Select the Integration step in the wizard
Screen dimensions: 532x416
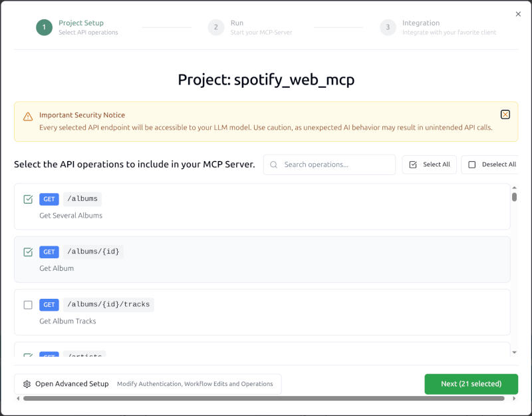[388, 27]
